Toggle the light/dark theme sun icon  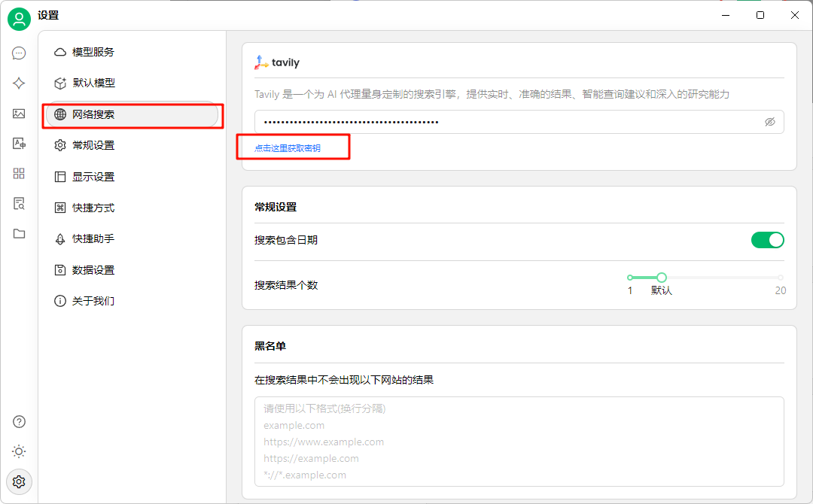[19, 451]
